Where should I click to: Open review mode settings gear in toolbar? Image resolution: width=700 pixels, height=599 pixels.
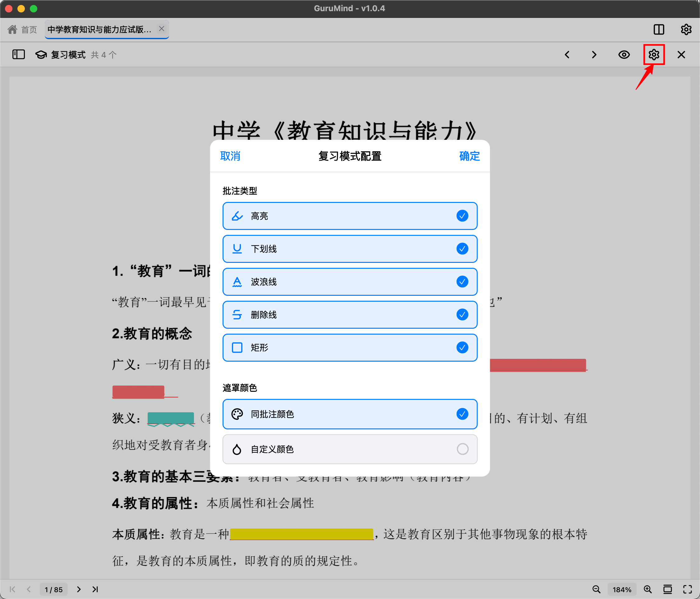tap(654, 54)
